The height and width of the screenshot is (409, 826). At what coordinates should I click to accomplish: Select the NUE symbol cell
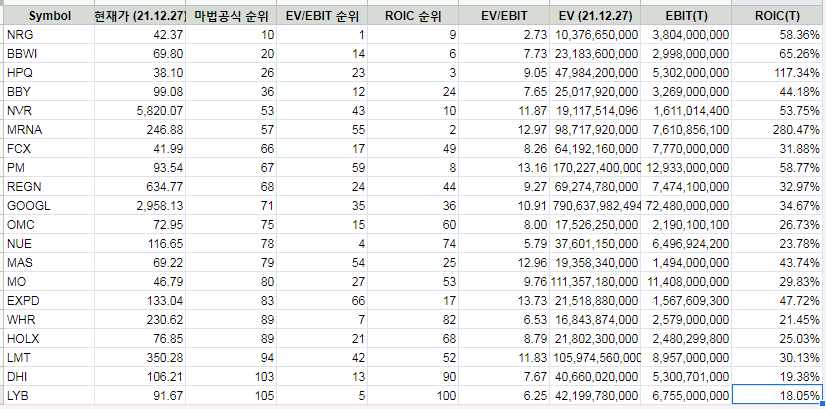(x=50, y=244)
